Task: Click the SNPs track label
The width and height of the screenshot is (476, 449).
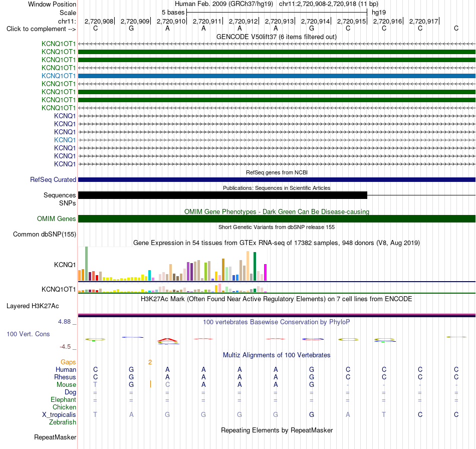Action: (68, 203)
